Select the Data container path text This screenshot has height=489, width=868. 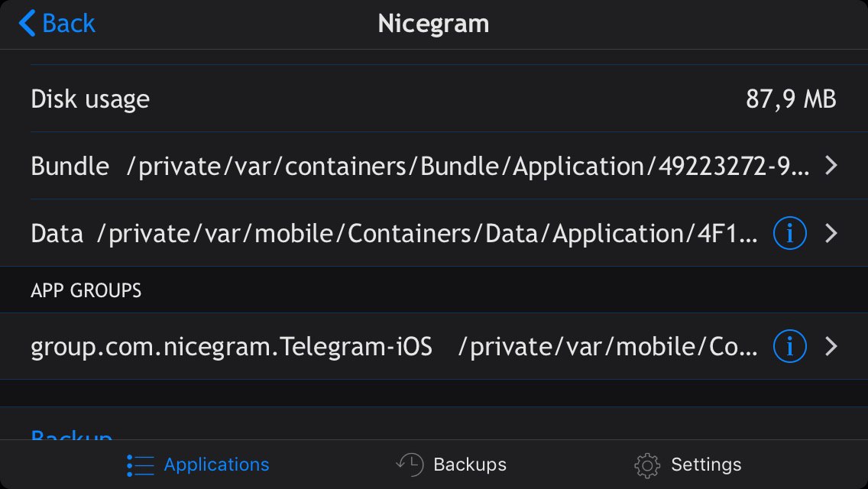[427, 234]
